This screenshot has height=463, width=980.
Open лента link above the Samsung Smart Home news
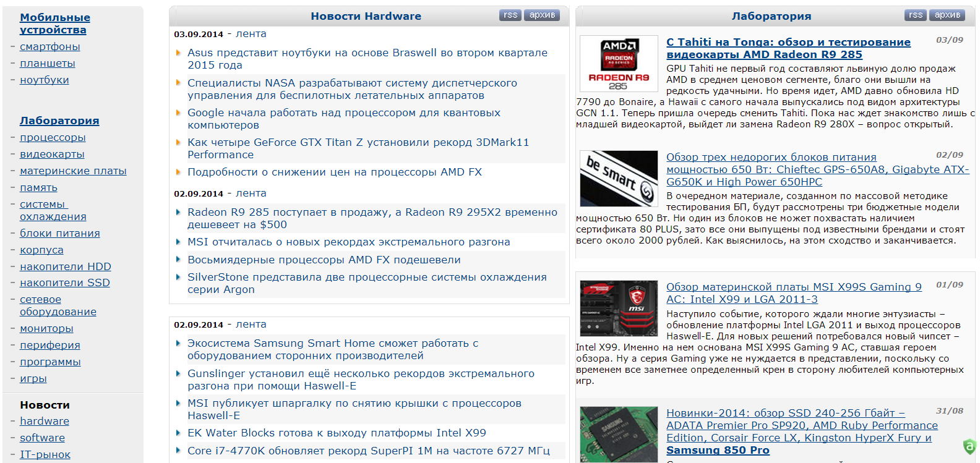[x=251, y=325]
